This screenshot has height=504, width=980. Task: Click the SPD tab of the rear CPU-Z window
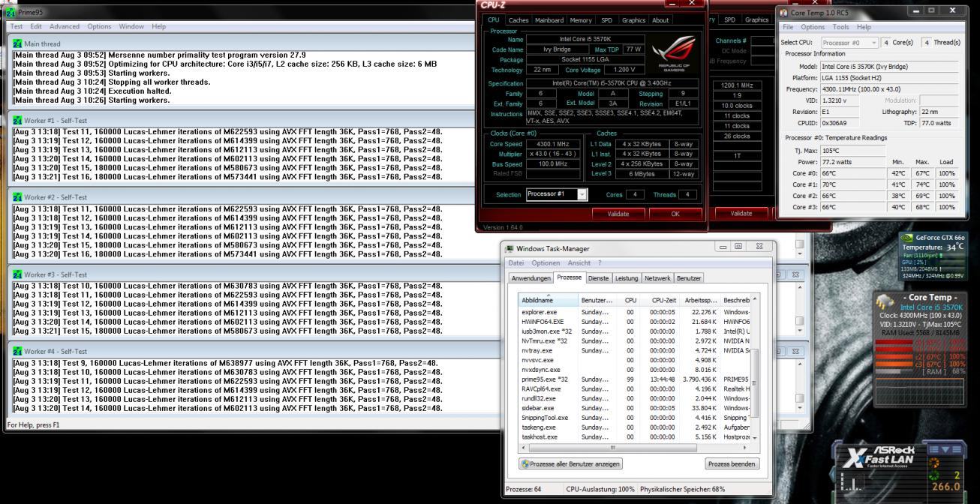coord(730,20)
